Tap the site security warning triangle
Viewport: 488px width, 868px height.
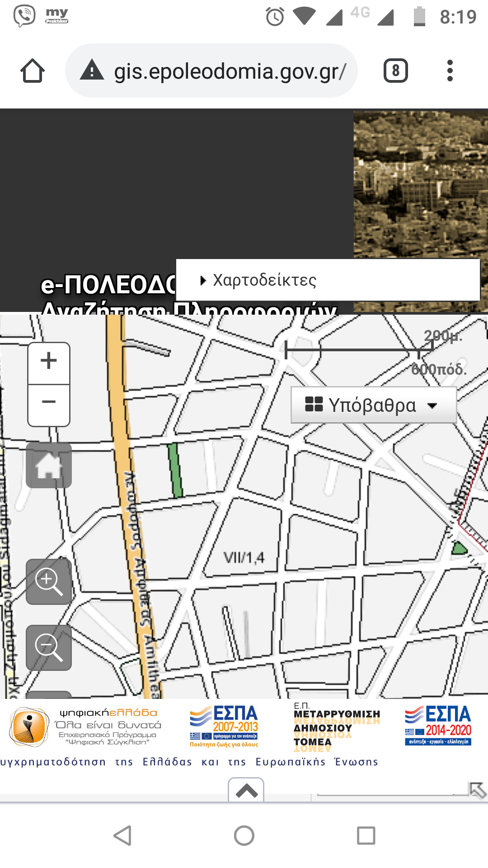coord(92,71)
